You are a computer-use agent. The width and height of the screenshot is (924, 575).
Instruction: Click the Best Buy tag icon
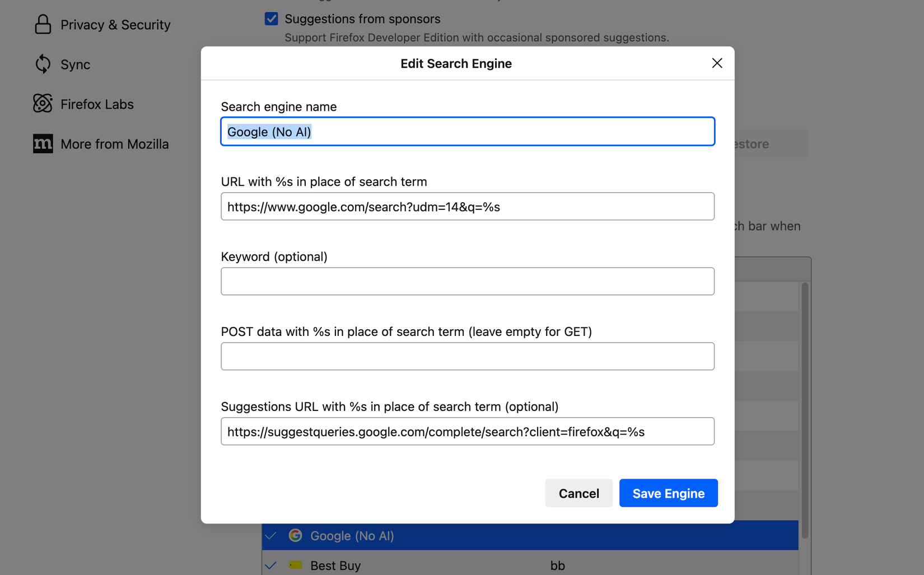pos(295,565)
